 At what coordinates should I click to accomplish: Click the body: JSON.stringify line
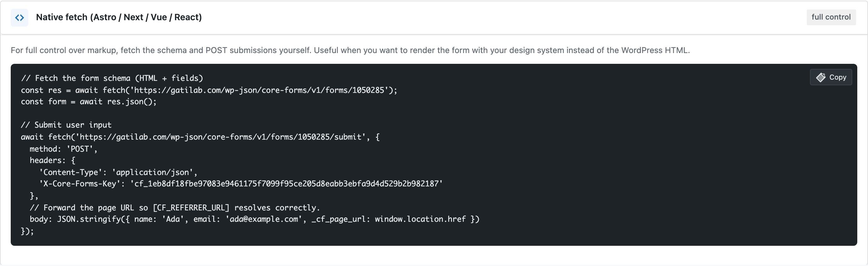tap(255, 219)
